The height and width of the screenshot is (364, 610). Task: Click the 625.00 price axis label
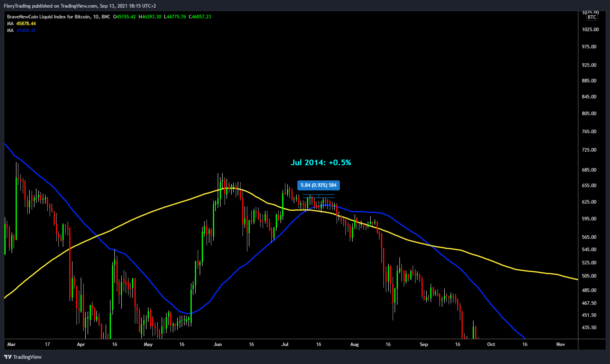(x=589, y=202)
